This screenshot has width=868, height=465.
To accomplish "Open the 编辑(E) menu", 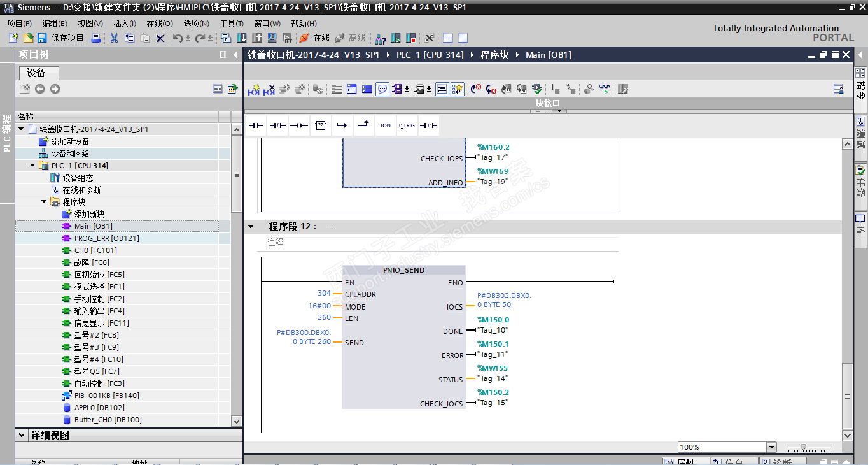I will (55, 24).
